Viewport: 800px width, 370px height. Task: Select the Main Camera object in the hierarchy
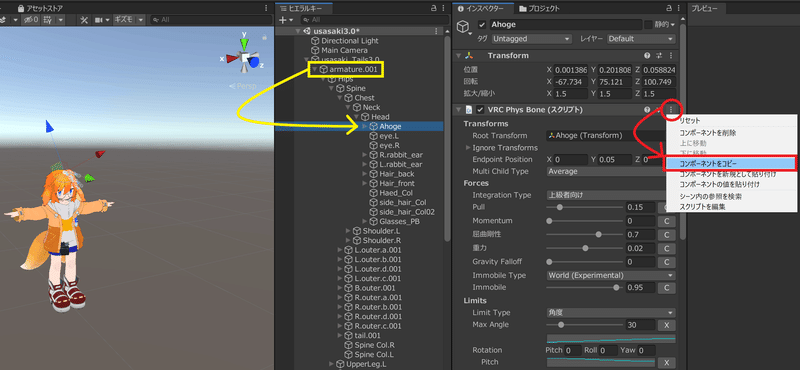pos(344,50)
